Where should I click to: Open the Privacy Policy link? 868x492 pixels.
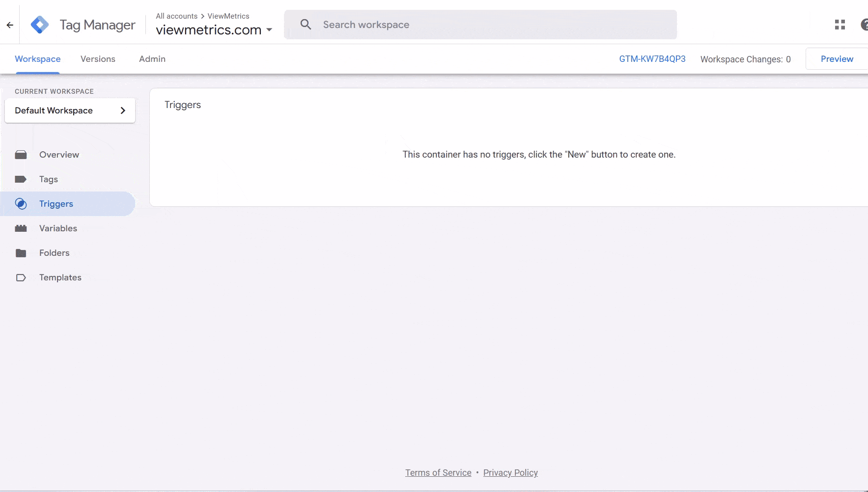[510, 473]
